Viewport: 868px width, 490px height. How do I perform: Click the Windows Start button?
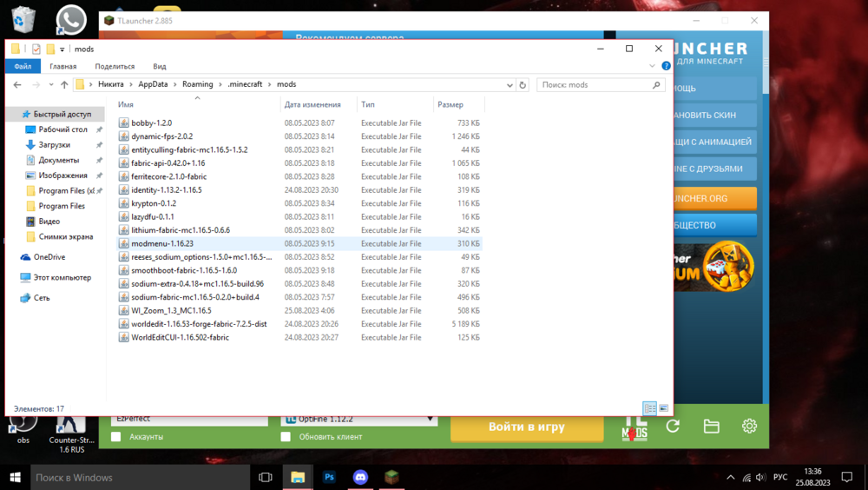point(15,477)
